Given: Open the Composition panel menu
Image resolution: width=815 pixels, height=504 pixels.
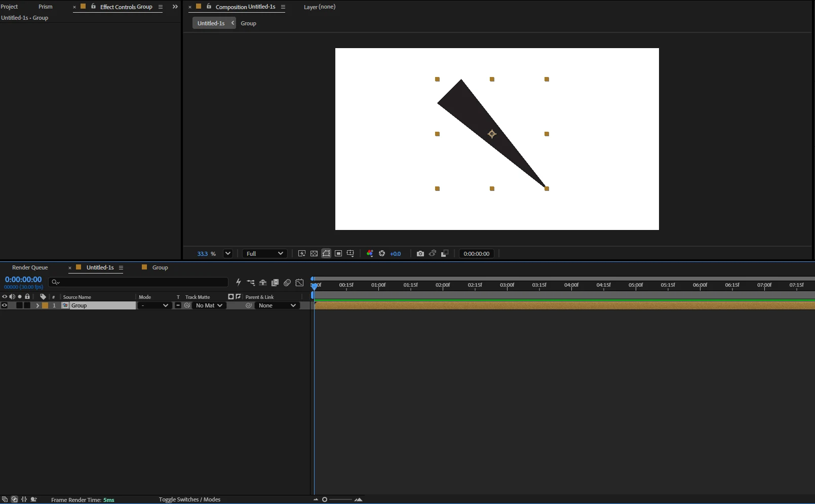Looking at the screenshot, I should coord(283,7).
